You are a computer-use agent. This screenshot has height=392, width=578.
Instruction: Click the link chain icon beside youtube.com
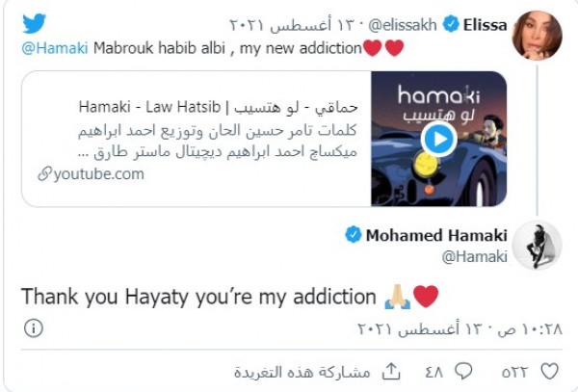pos(44,174)
